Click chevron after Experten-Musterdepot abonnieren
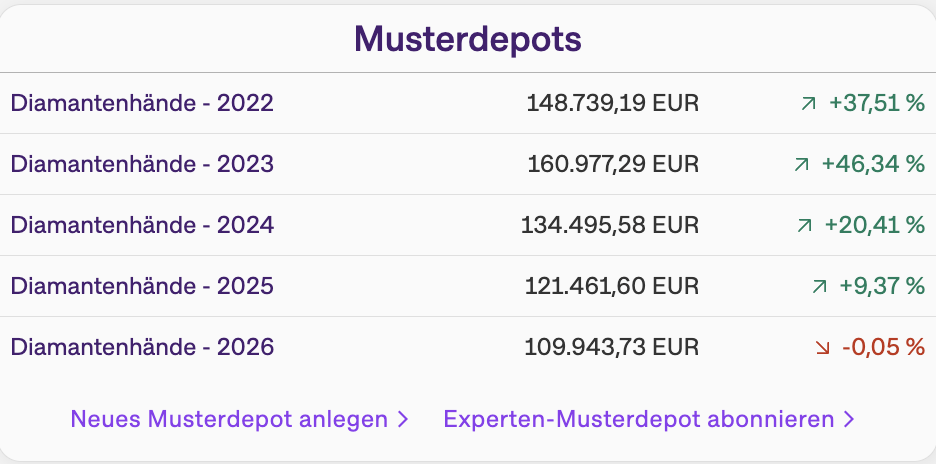This screenshot has width=936, height=464. [x=849, y=419]
